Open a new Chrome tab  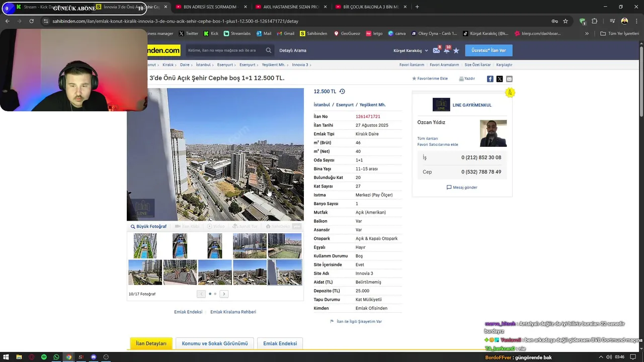coord(417,7)
